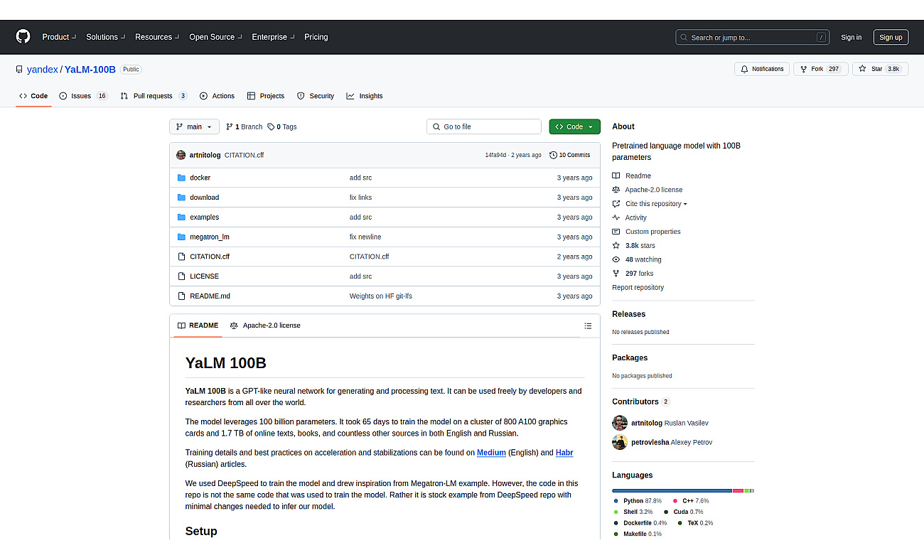Click the Custom properties icon
This screenshot has height=560, width=924.
pyautogui.click(x=616, y=232)
